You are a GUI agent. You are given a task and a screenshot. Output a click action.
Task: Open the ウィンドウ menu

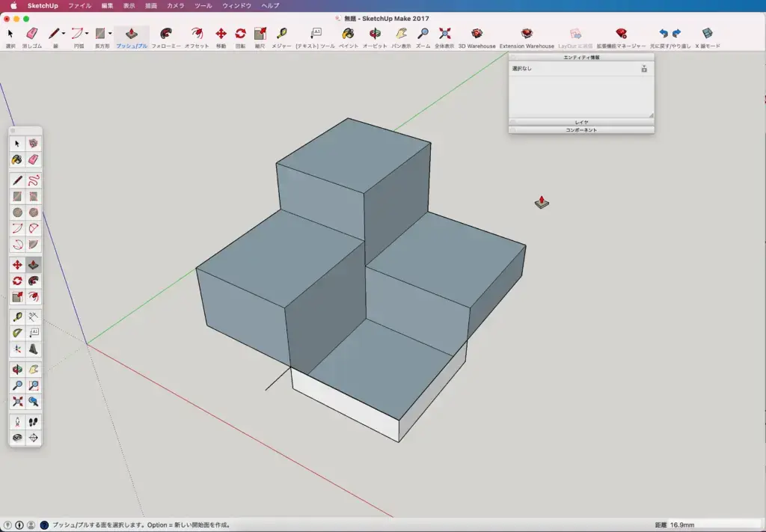tap(237, 6)
